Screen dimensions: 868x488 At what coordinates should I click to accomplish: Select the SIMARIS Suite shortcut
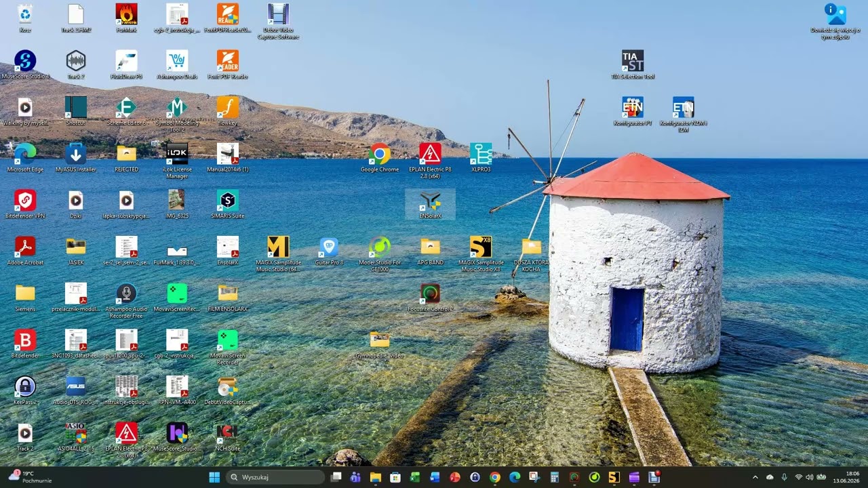228,204
